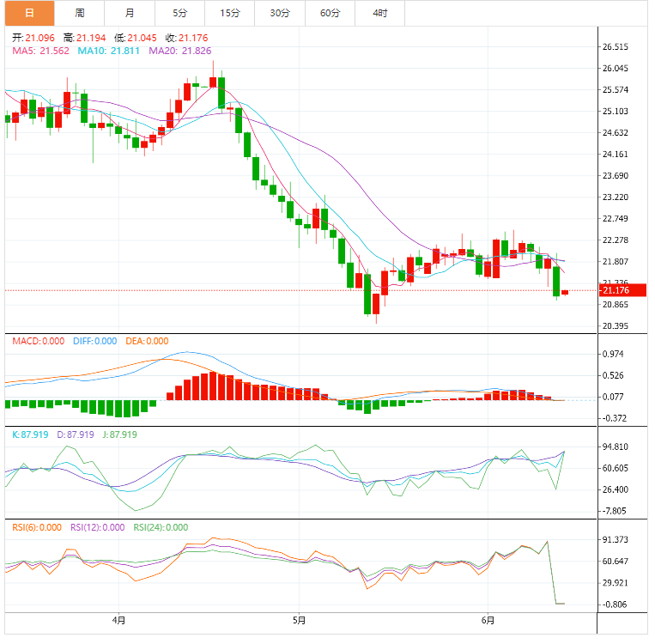The image size is (655, 644).
Task: Click the 25.574 price axis label
Action: click(x=616, y=90)
